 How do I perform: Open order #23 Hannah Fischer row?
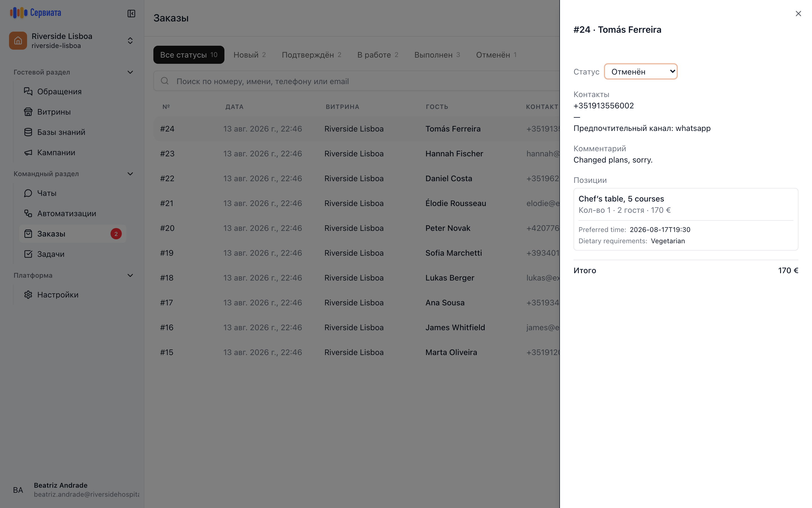(356, 154)
